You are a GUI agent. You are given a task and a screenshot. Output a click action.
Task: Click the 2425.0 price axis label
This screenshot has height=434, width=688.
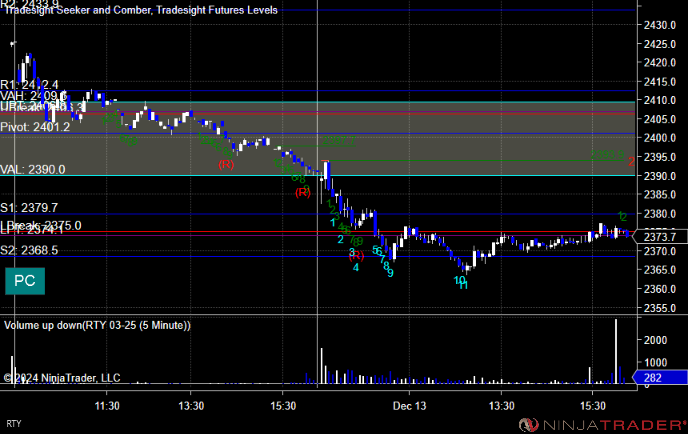[659, 44]
